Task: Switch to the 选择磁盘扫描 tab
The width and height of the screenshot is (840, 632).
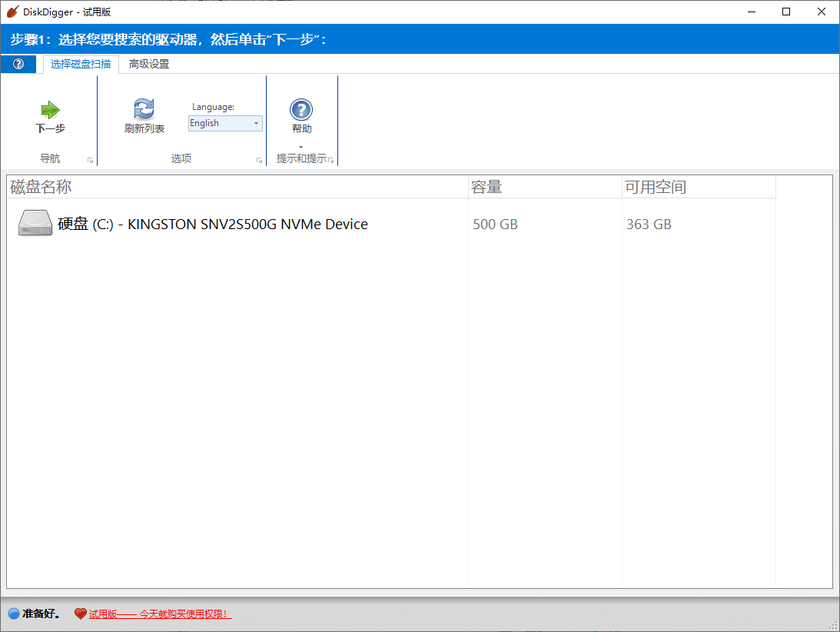Action: coord(81,65)
